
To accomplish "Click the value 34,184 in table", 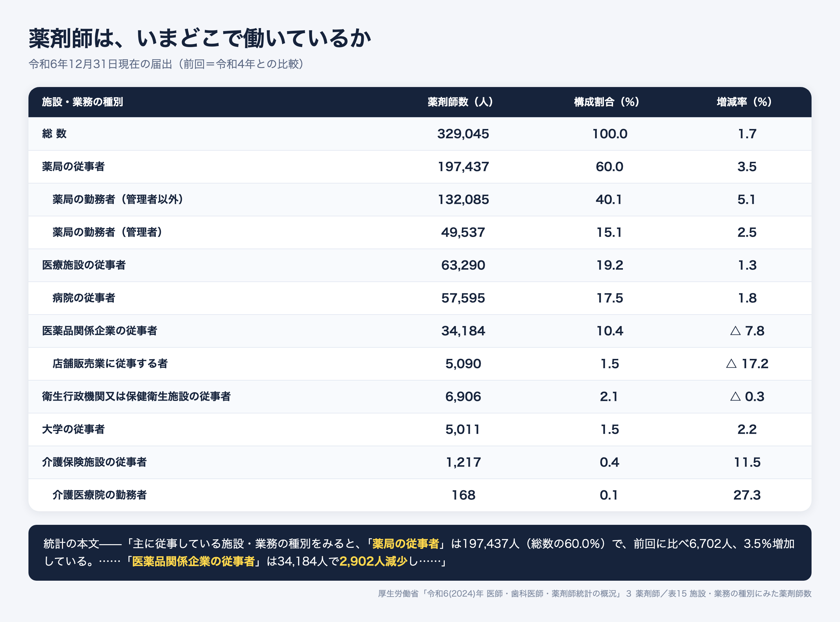I will 463,330.
